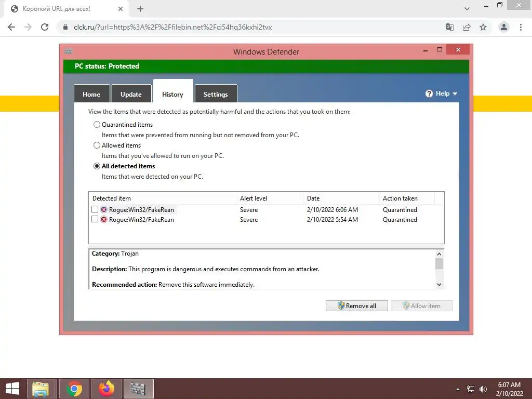
Task: Open the Windows Start button
Action: click(x=12, y=389)
